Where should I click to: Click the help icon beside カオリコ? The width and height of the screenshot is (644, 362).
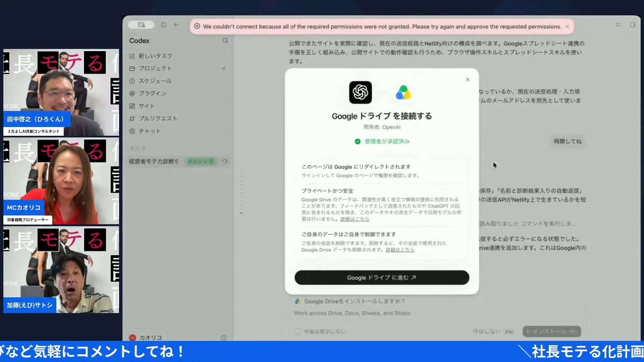pyautogui.click(x=224, y=338)
